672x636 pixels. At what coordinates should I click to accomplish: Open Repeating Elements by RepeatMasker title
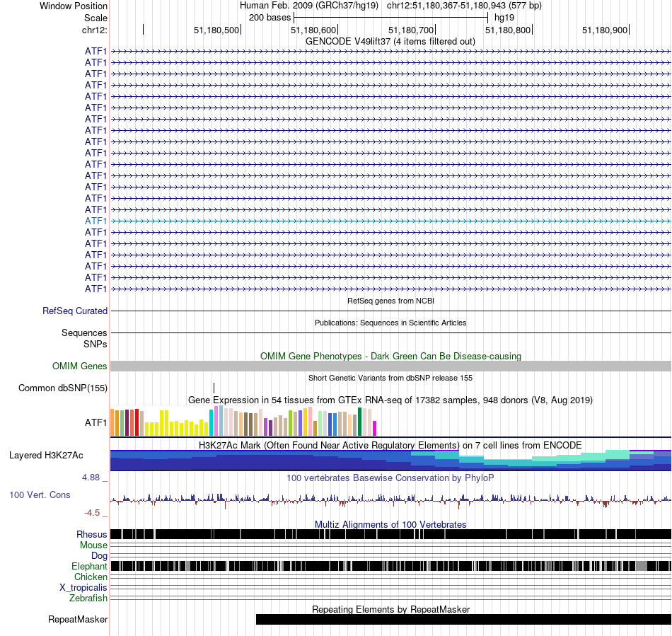point(390,609)
